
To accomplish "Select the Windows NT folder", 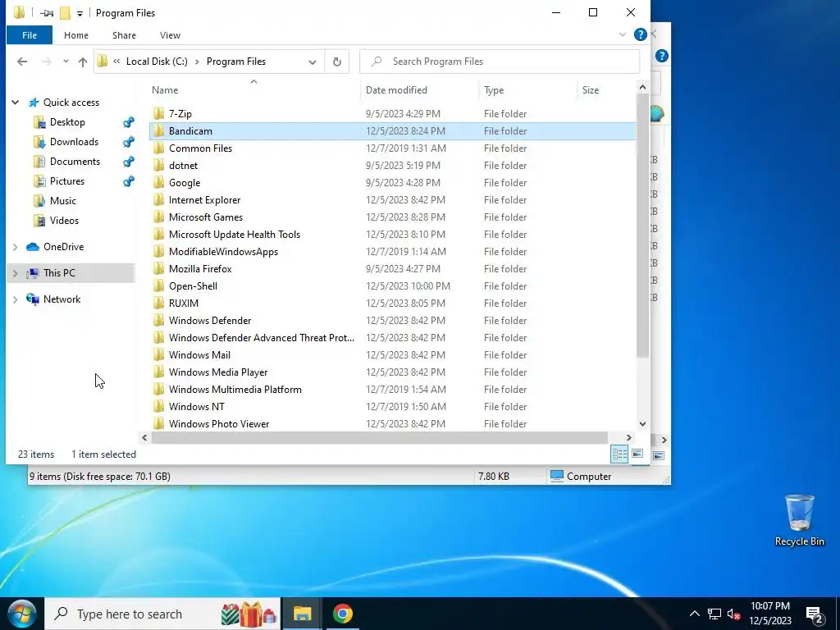I will coord(197,407).
